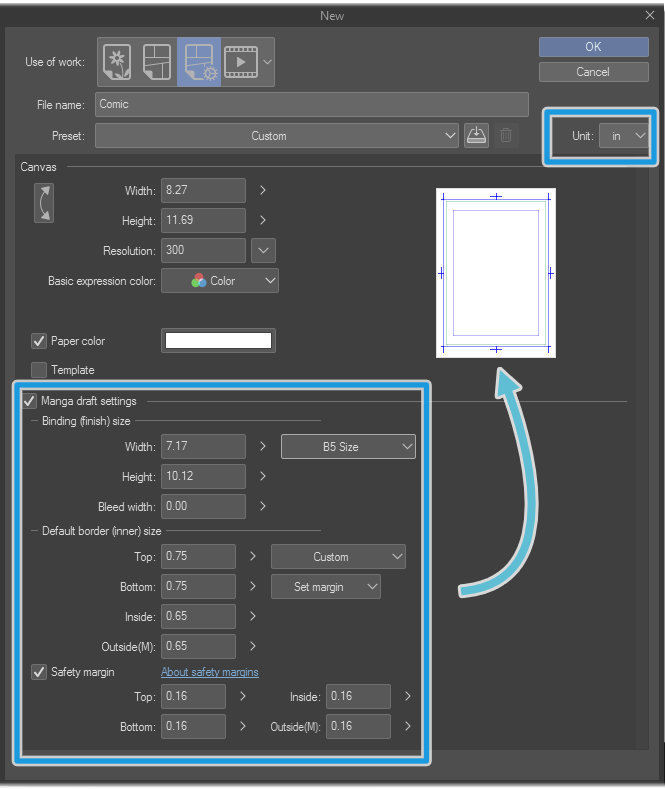Edit Safety margin Inside field

(358, 696)
